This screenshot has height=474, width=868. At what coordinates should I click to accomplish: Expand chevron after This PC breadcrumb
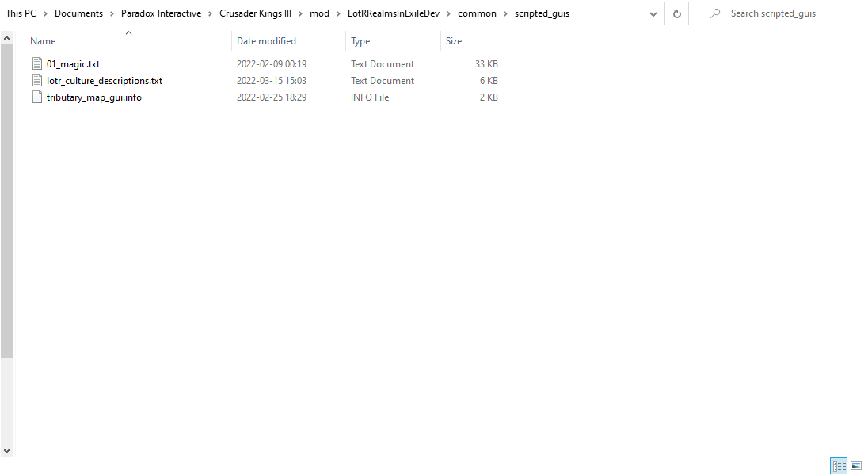click(45, 13)
